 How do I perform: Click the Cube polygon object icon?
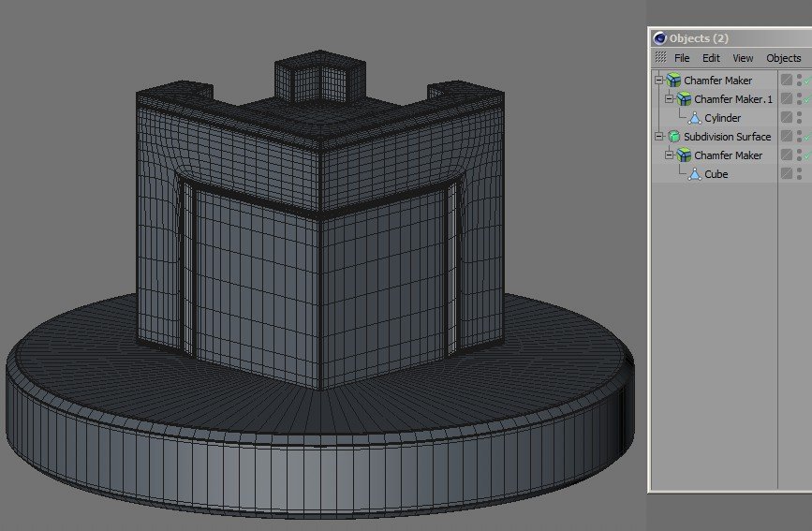pos(694,174)
